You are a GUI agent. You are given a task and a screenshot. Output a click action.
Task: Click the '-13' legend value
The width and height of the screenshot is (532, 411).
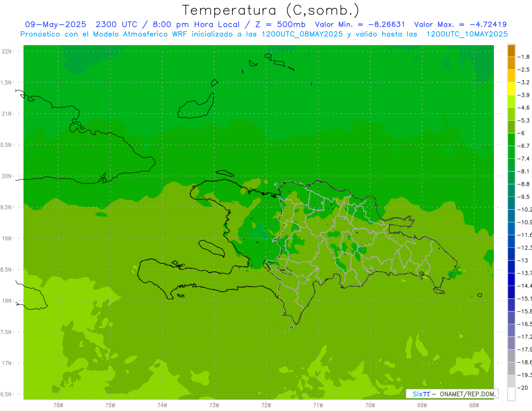coord(523,261)
